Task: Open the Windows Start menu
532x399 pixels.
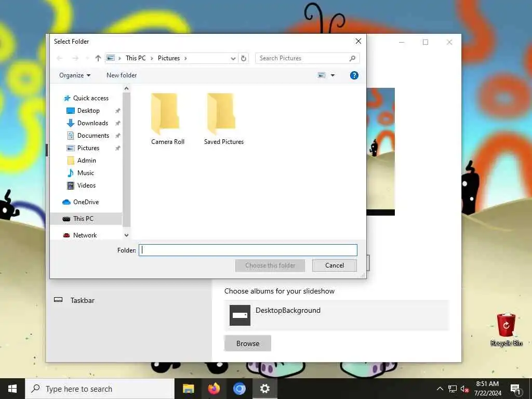Action: (x=12, y=389)
